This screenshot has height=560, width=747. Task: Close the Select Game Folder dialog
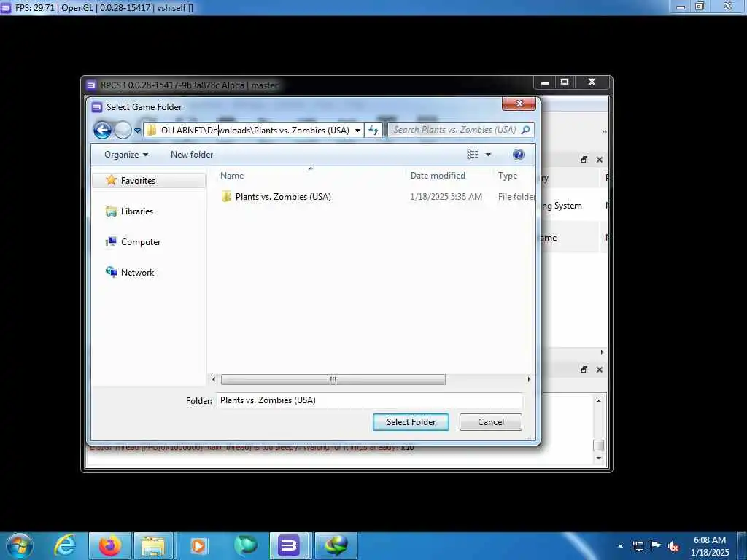coord(519,104)
